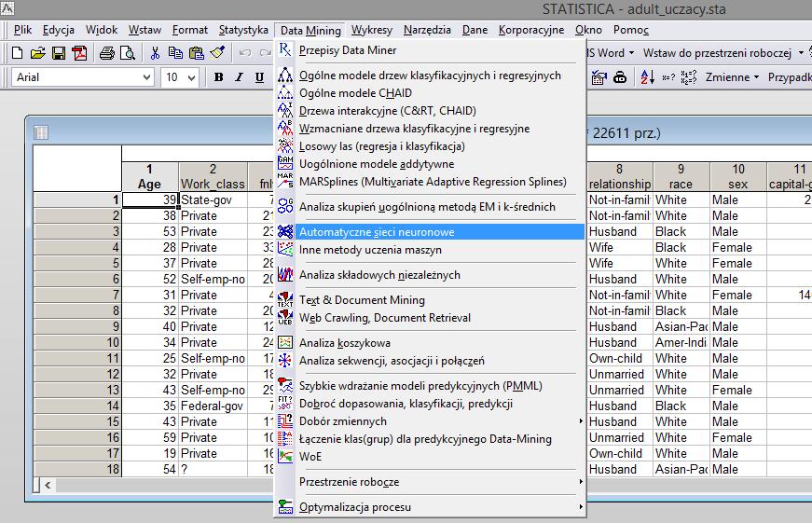812x523 pixels.
Task: Open the Statystyka menu
Action: coord(243,30)
